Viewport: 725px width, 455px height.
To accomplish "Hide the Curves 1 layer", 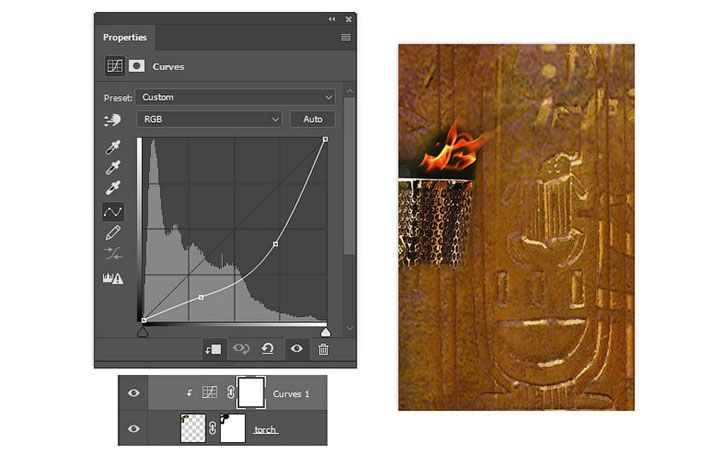I will [134, 393].
